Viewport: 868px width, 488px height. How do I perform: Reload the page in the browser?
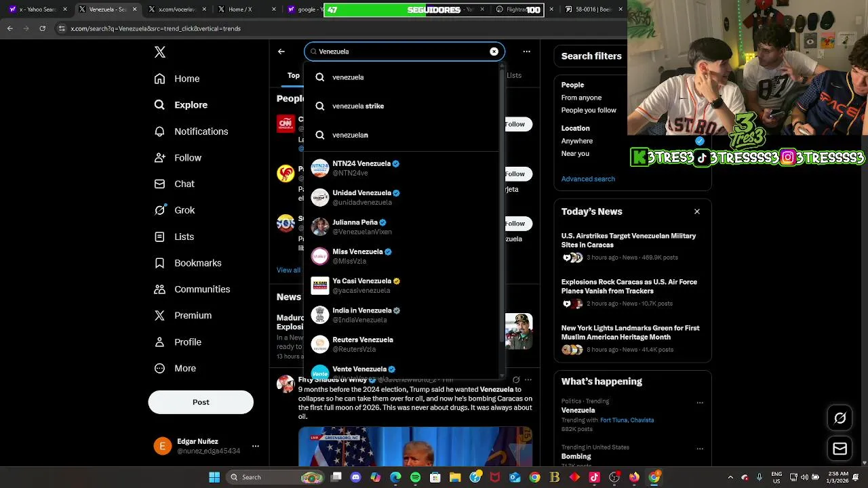click(x=42, y=28)
